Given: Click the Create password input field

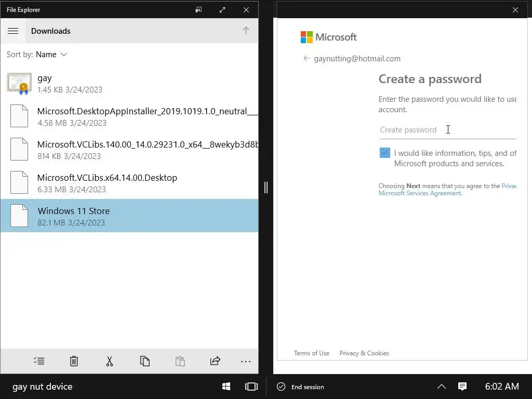Looking at the screenshot, I should 447,130.
